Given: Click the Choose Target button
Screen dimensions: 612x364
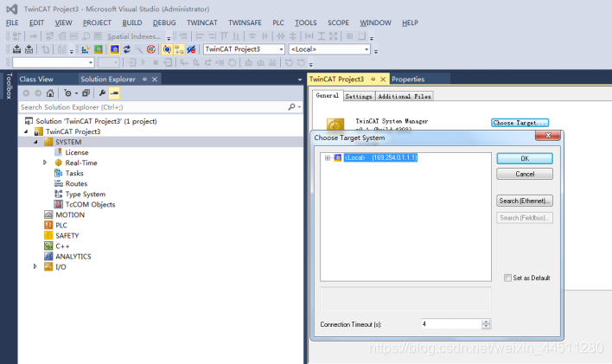Looking at the screenshot, I should coord(520,123).
